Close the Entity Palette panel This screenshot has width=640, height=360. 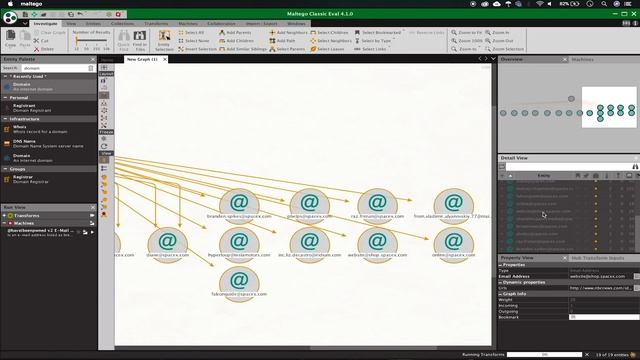click(93, 60)
